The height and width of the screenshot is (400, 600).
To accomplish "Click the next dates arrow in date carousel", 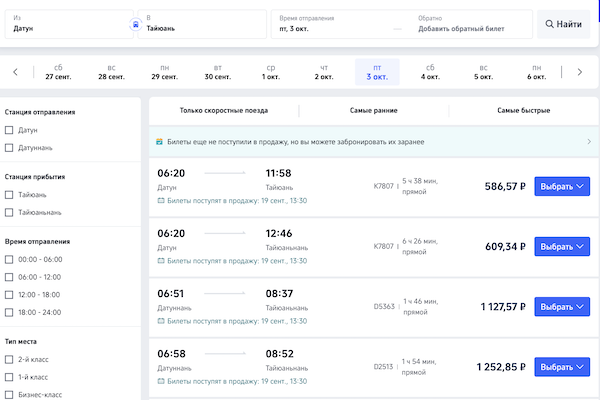I will pos(579,72).
